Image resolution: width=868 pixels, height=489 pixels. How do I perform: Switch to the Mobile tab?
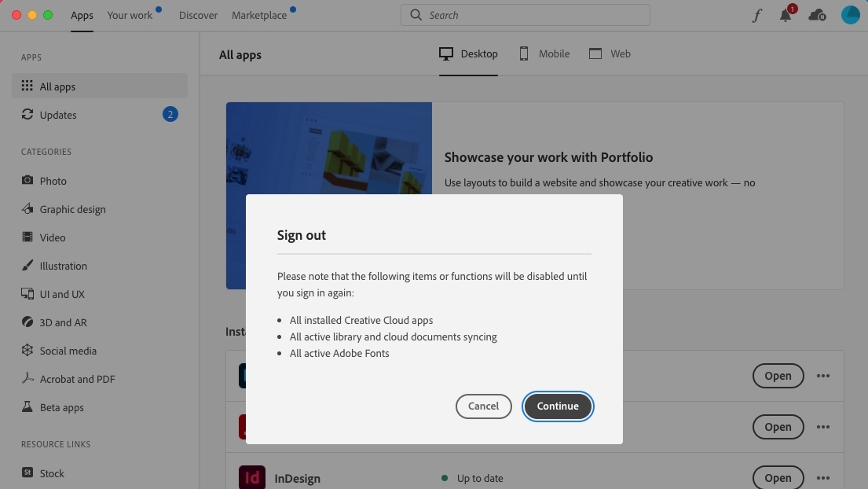click(544, 53)
